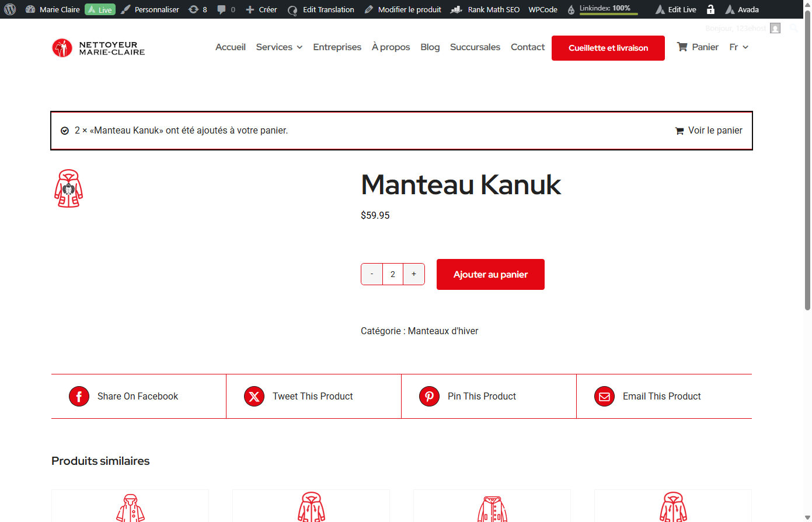812x522 pixels.
Task: Click the quantity input field
Action: click(393, 274)
